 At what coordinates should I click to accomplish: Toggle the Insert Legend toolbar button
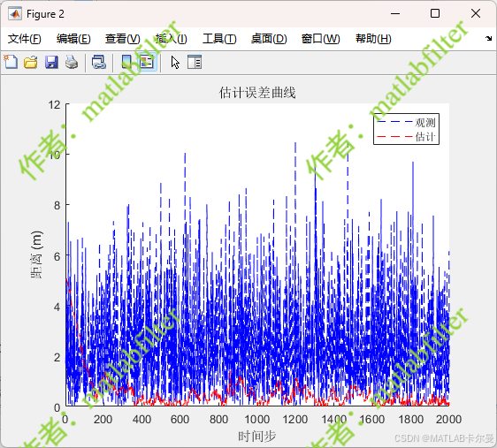coord(147,62)
